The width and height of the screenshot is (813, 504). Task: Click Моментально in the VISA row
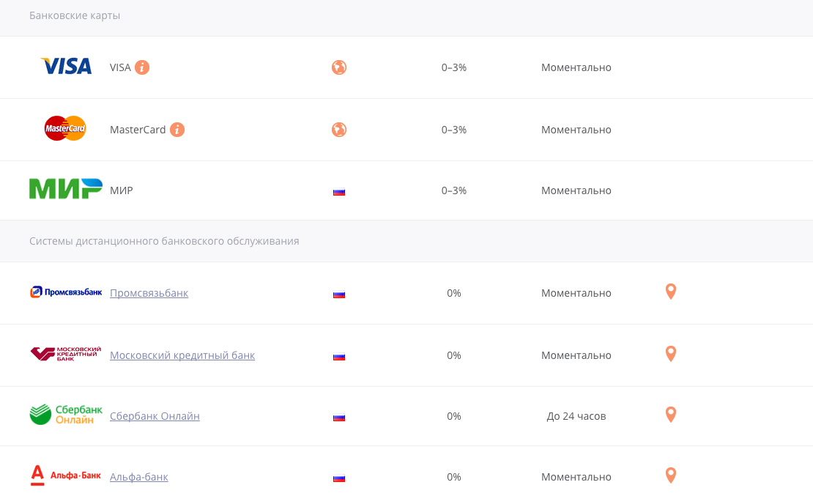[x=576, y=67]
